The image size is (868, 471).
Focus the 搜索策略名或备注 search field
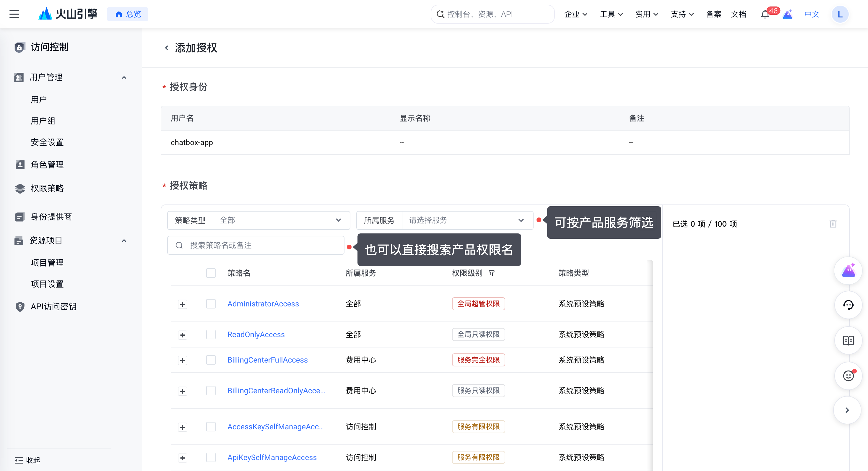pyautogui.click(x=256, y=245)
